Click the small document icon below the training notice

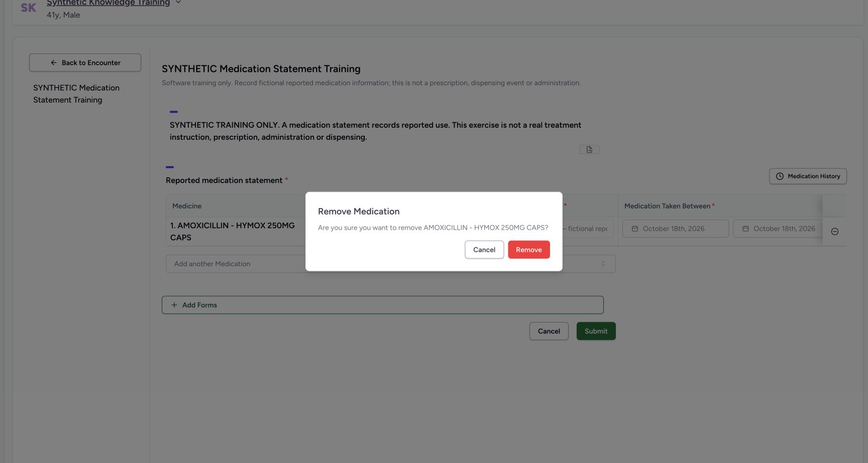coord(589,150)
